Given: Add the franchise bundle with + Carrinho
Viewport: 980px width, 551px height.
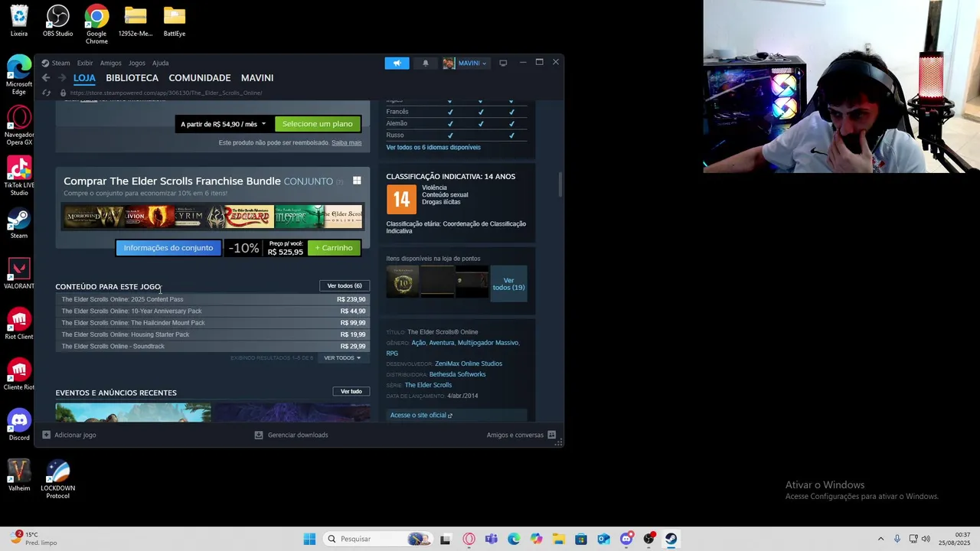Looking at the screenshot, I should click(x=334, y=248).
